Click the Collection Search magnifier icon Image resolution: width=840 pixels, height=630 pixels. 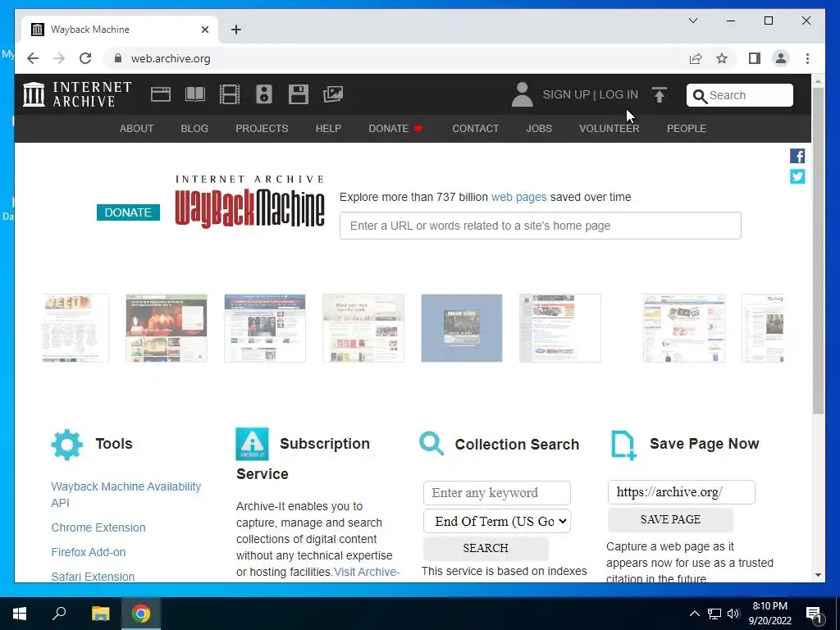[431, 444]
